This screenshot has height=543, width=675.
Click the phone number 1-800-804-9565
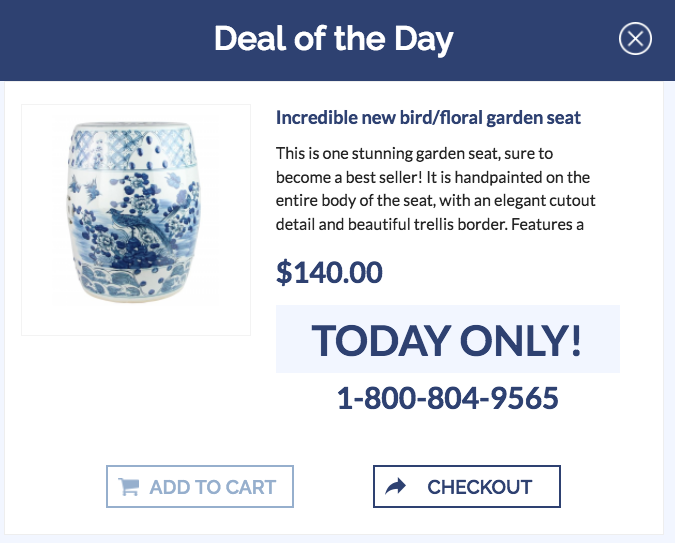click(447, 399)
